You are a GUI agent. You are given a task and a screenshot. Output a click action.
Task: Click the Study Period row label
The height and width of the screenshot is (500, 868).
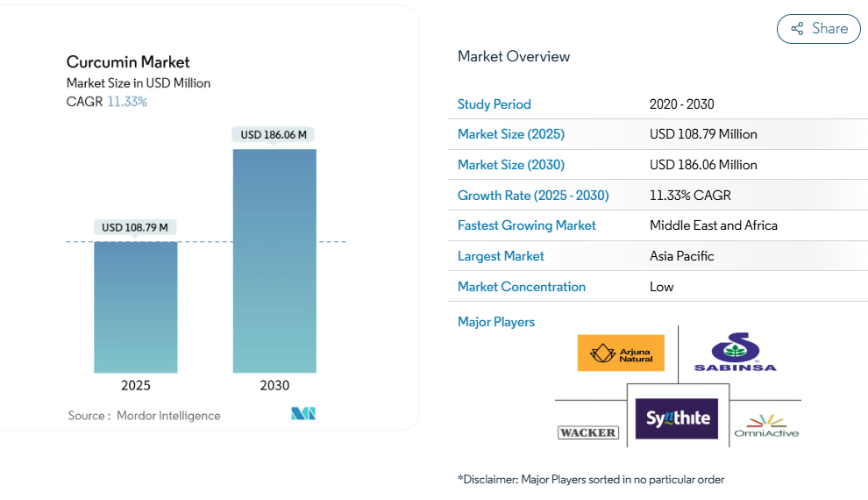point(494,104)
